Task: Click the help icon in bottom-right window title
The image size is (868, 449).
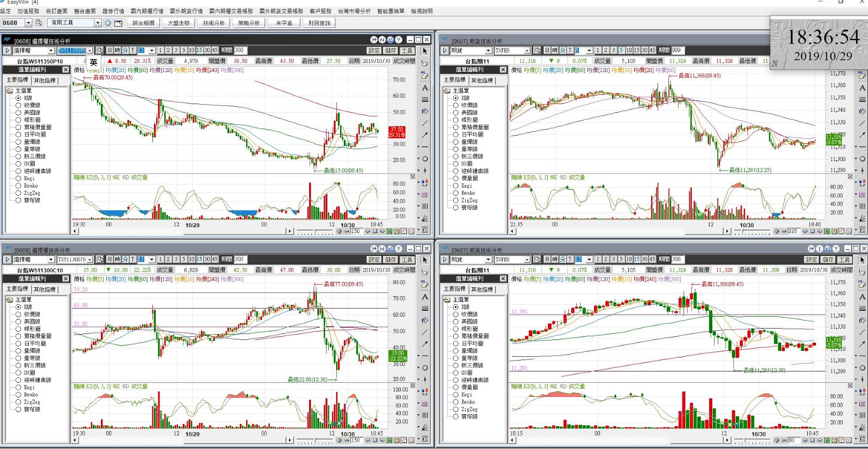Action: 836,249
